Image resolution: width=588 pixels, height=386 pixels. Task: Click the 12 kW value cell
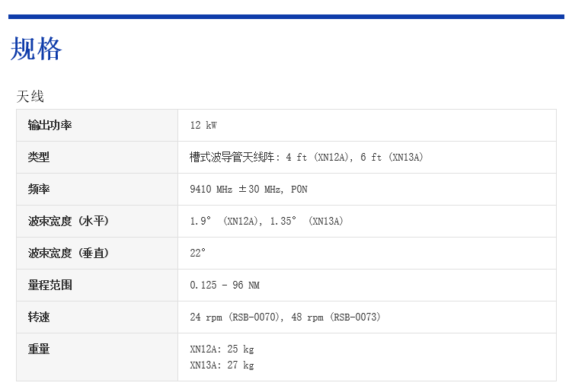point(203,126)
